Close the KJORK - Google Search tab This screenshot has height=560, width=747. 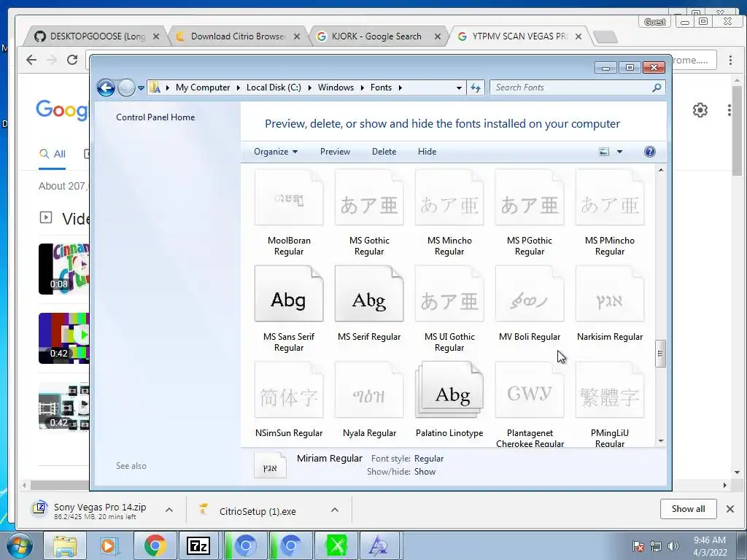438,36
